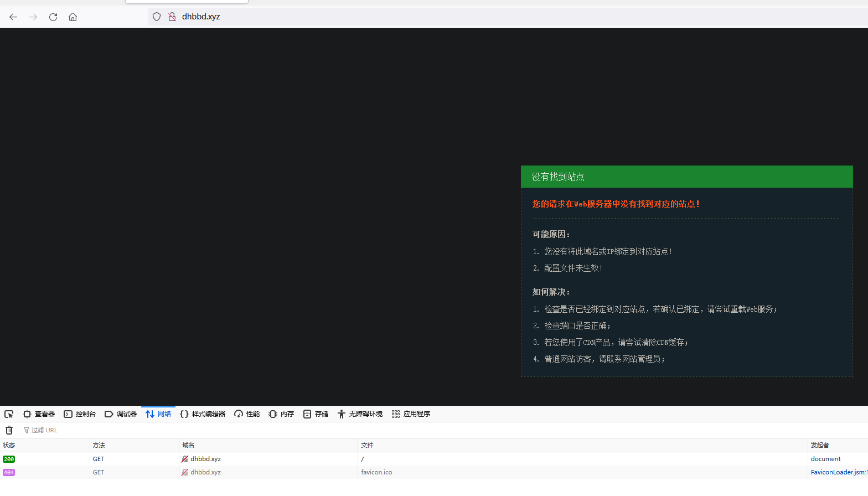The height and width of the screenshot is (496, 868).
Task: Go to the browser home page
Action: coord(73,17)
